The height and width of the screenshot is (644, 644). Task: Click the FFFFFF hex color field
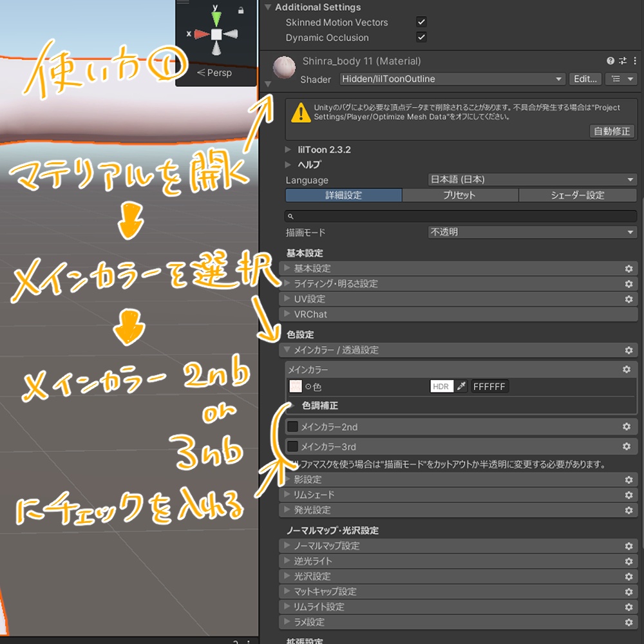489,386
